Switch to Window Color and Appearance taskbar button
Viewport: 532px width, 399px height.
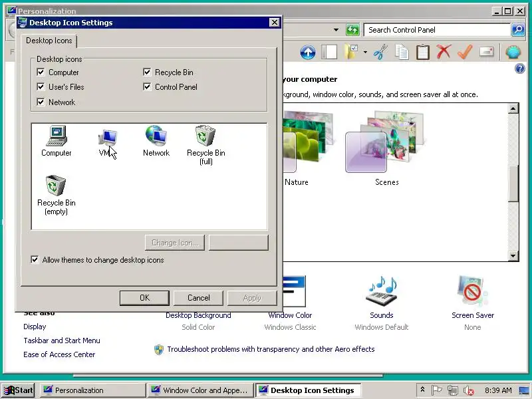tap(200, 390)
